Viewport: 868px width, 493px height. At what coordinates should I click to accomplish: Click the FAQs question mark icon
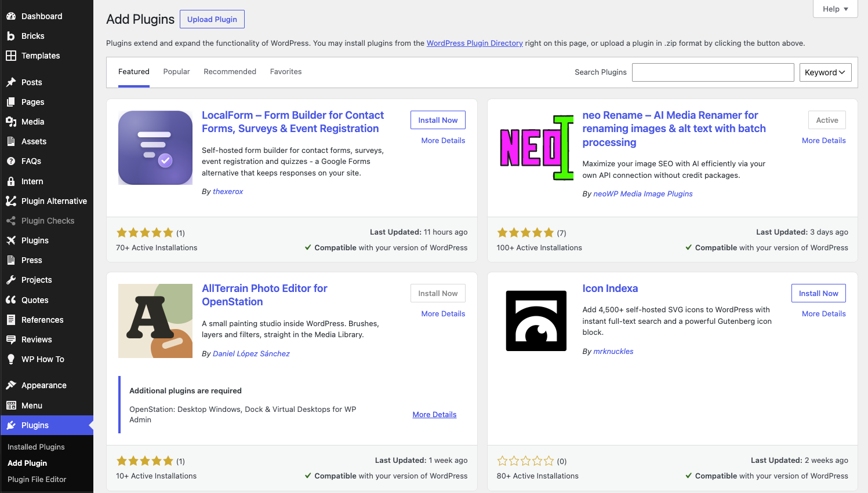[x=11, y=161]
